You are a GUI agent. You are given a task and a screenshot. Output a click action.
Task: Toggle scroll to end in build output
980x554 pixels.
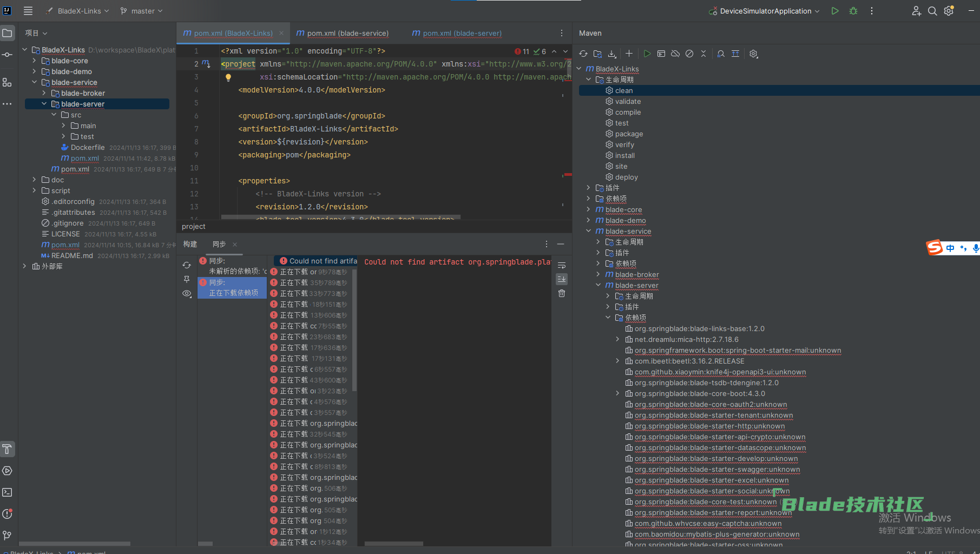pyautogui.click(x=562, y=279)
